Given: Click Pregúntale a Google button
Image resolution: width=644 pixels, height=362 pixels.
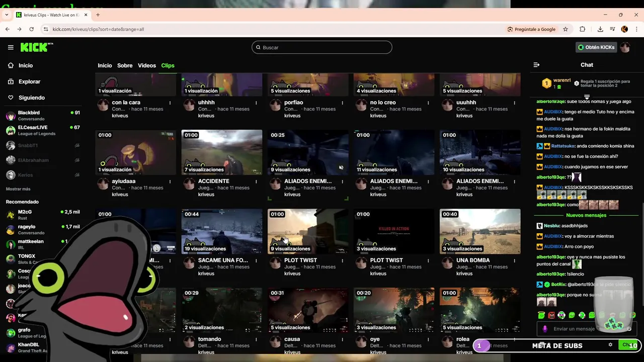Looking at the screenshot, I should [531, 29].
